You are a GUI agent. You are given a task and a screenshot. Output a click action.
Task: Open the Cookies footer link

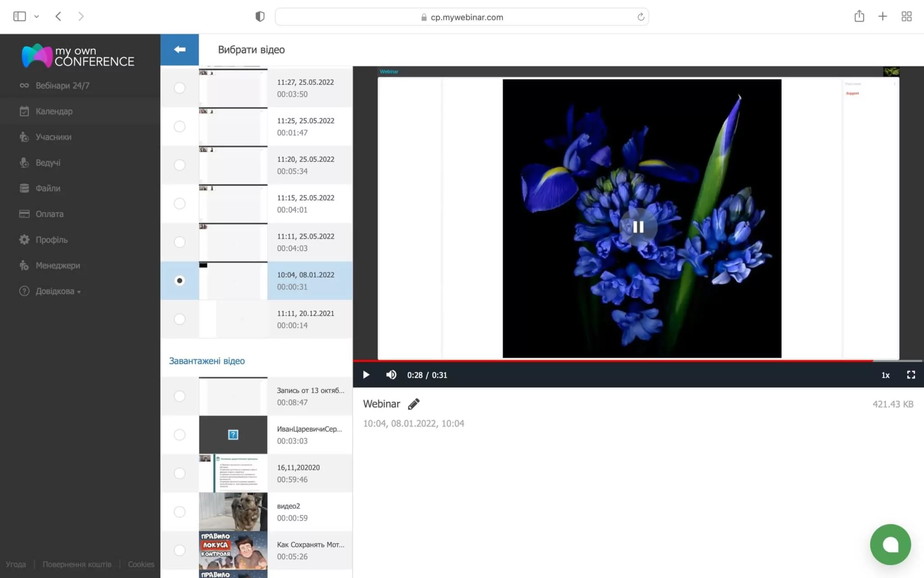pyautogui.click(x=141, y=564)
